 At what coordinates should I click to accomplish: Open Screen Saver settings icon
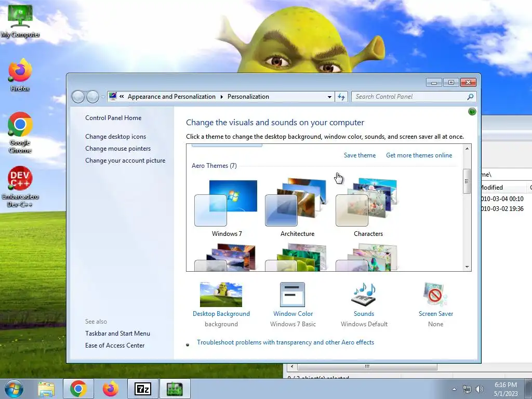[x=436, y=295]
